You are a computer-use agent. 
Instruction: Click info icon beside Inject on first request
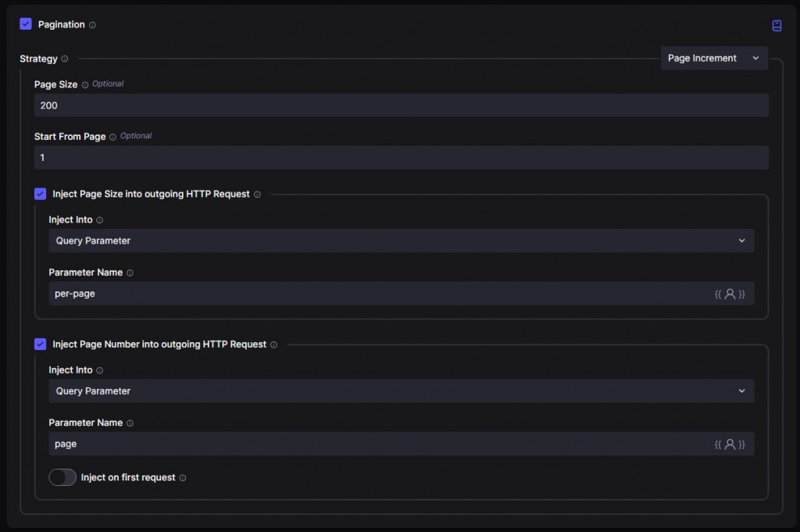(183, 478)
